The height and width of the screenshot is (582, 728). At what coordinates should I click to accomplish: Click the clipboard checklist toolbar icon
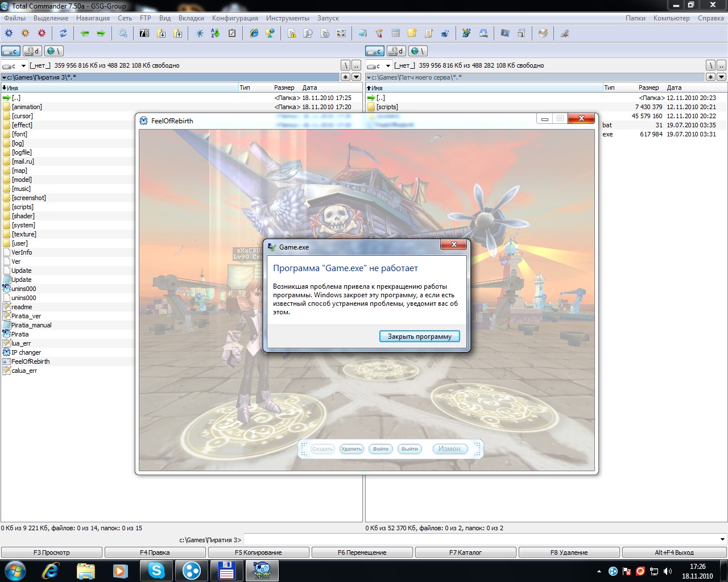point(232,34)
